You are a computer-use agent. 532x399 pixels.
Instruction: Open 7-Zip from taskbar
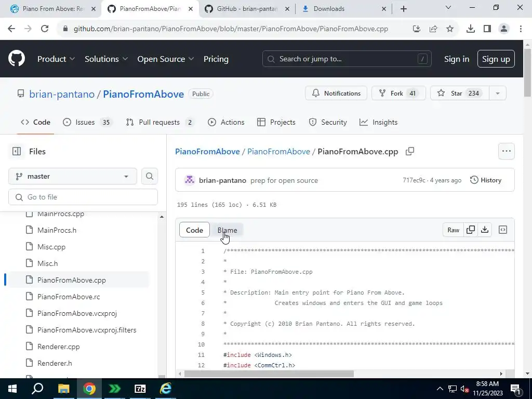click(x=140, y=389)
